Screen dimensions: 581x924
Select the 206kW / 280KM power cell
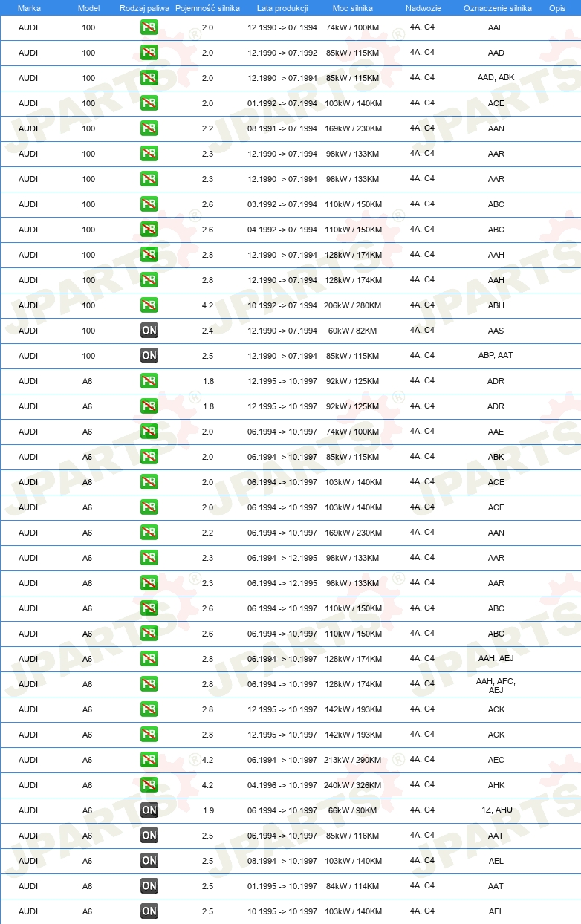353,305
